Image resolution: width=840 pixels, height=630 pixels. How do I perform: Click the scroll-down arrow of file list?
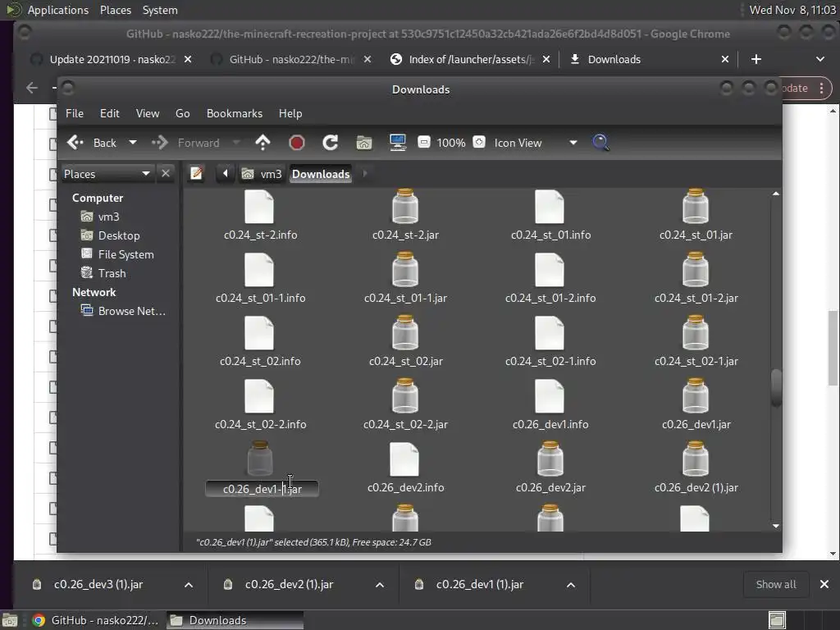click(x=776, y=526)
